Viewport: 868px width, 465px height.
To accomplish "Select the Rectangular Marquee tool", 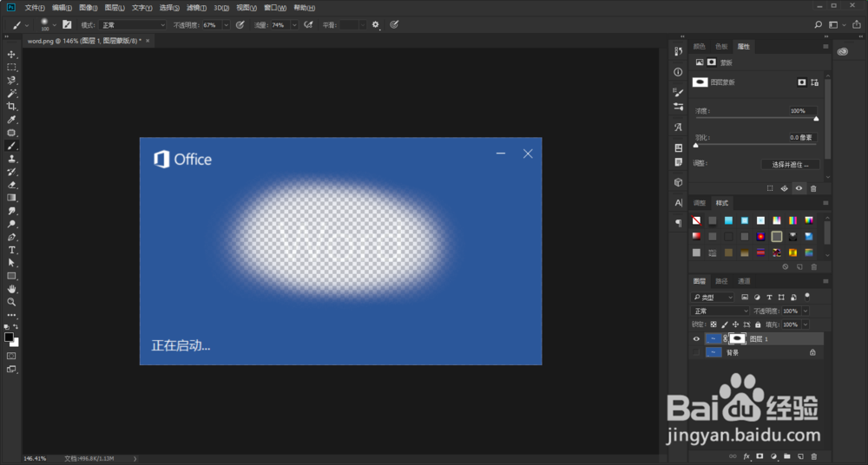I will (11, 68).
